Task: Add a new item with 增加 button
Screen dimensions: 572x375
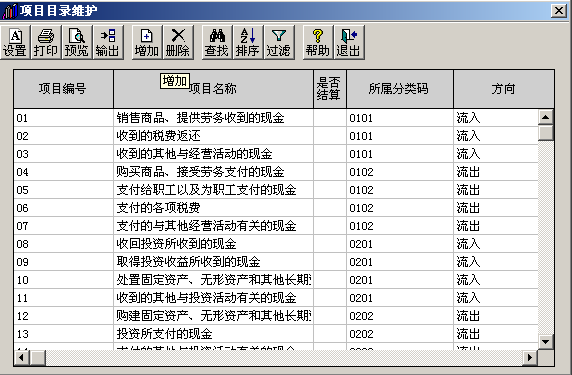Action: click(147, 42)
